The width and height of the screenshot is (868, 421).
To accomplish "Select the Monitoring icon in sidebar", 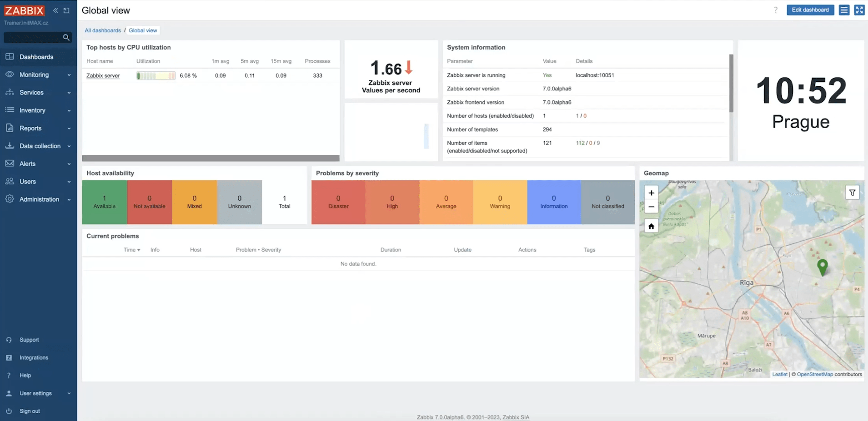I will (x=10, y=74).
